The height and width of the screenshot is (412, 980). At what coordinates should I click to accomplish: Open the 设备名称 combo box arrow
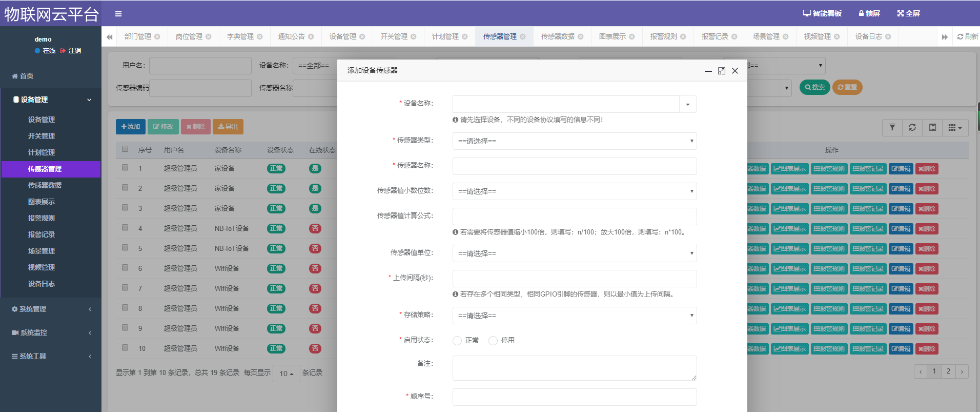688,104
